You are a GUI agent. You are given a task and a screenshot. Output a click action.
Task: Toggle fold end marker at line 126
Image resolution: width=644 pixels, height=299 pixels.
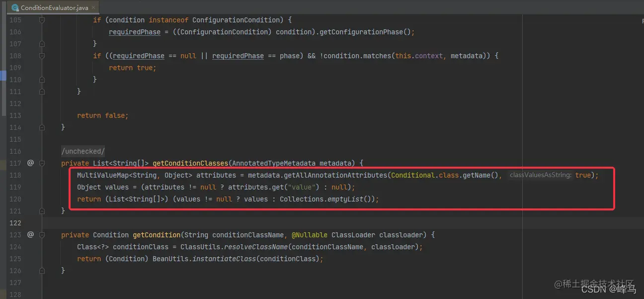click(x=42, y=271)
